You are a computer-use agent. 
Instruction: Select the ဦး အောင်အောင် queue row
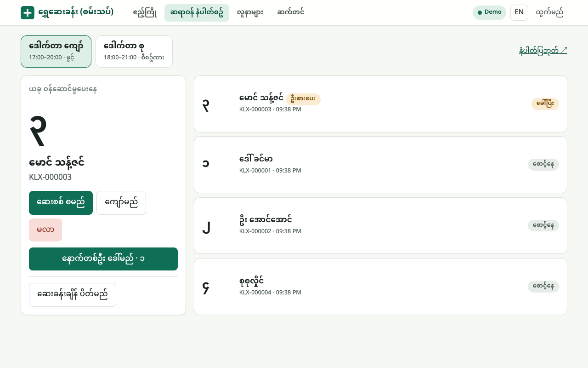pos(380,226)
